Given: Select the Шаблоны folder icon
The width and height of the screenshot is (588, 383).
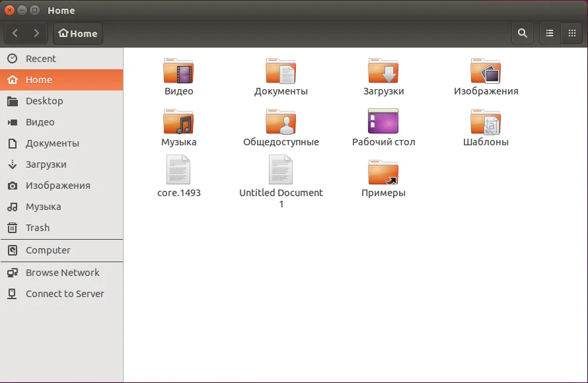Looking at the screenshot, I should (x=486, y=122).
